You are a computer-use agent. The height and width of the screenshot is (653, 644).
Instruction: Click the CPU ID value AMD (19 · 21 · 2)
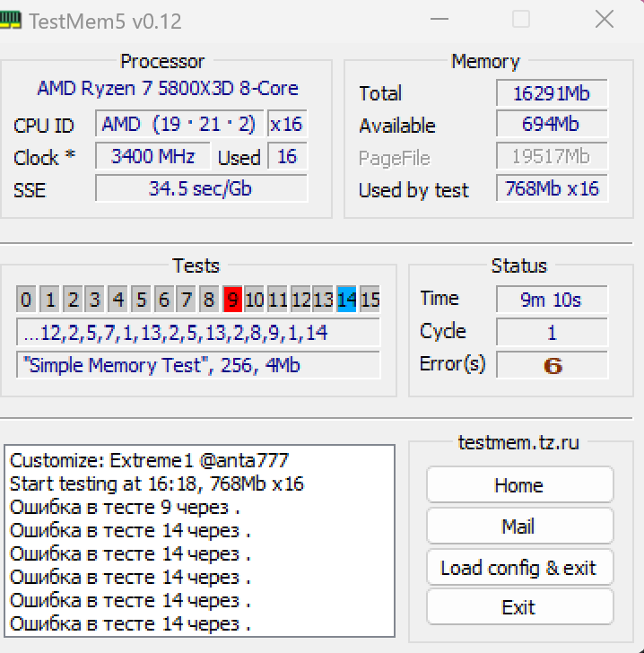coord(179,124)
